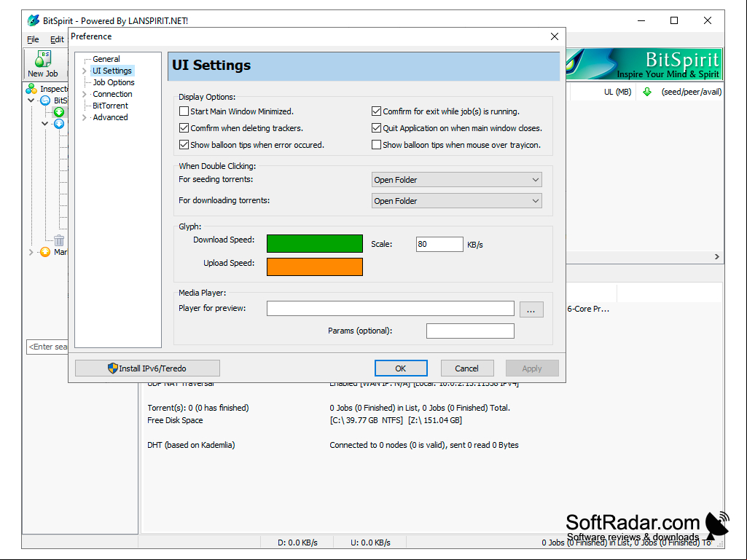Select BitTorrent in the preference tree

coord(110,106)
